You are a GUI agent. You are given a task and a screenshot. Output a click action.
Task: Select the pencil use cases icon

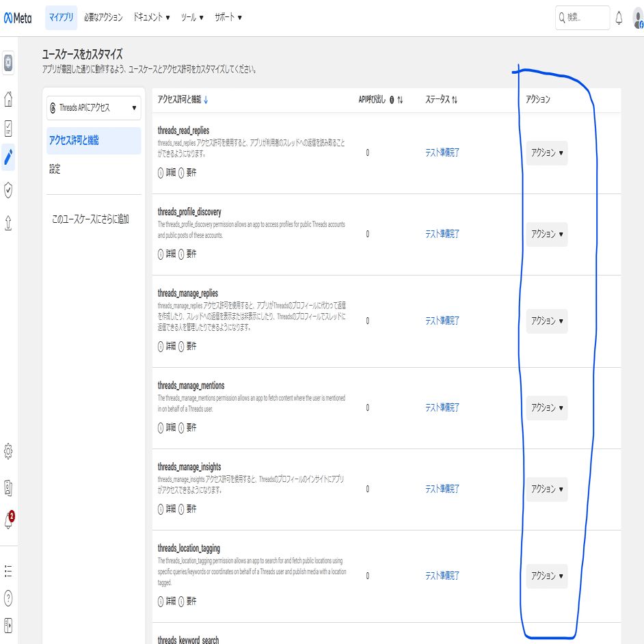pyautogui.click(x=8, y=157)
